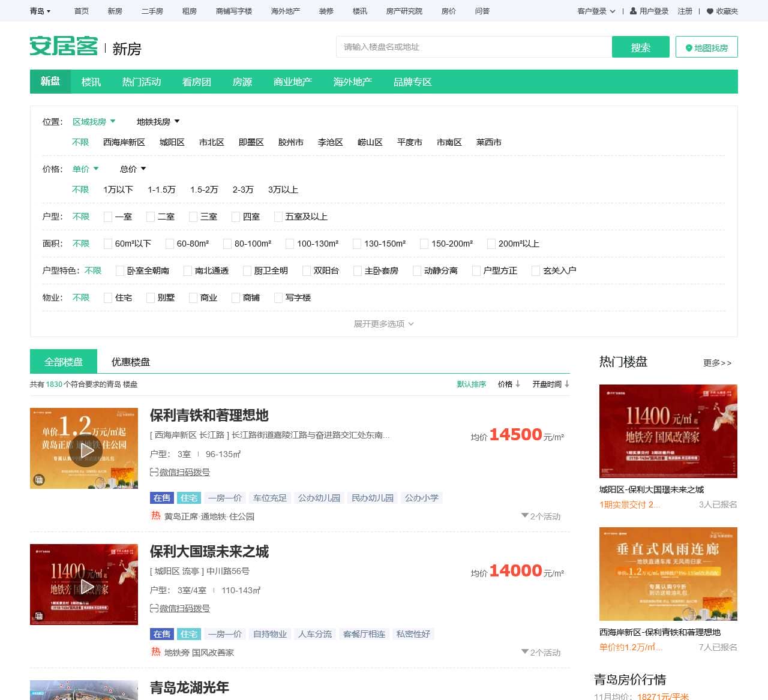The height and width of the screenshot is (700, 768).
Task: Sort listings by 开盘时间
Action: pyautogui.click(x=547, y=384)
